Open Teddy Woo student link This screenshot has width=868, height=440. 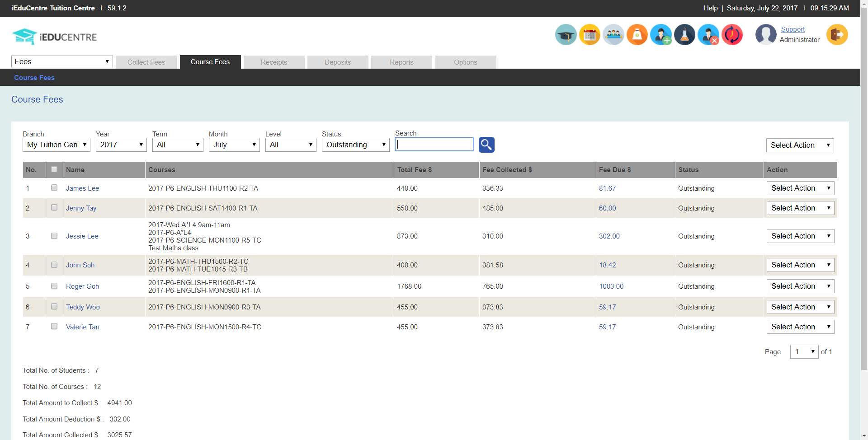[83, 307]
